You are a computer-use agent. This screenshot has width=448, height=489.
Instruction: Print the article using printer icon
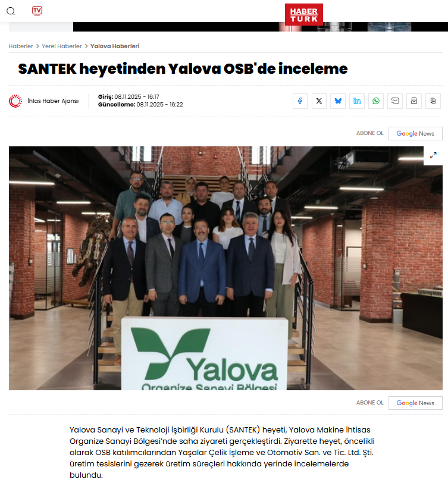[414, 101]
